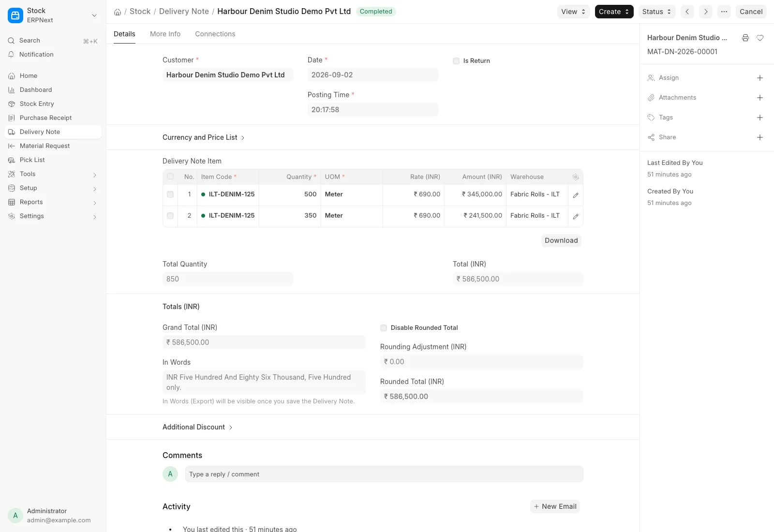Click plus icon next to Share

click(760, 137)
